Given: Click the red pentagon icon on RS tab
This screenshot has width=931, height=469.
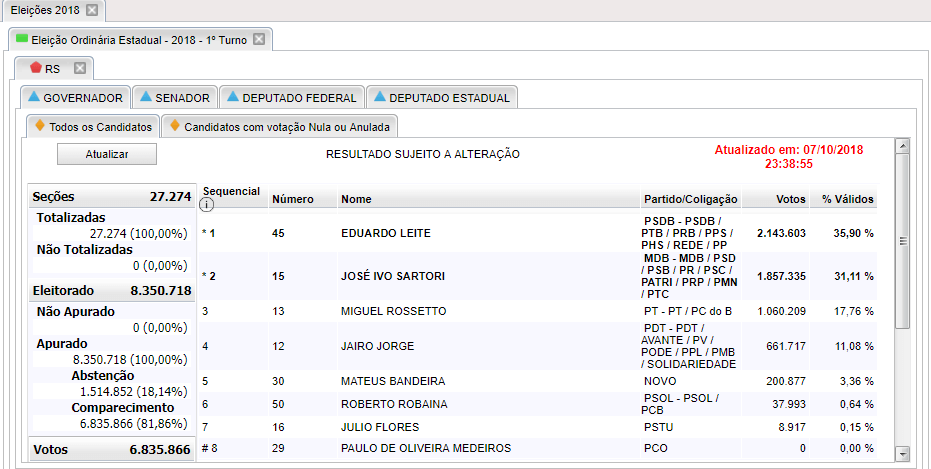Looking at the screenshot, I should pyautogui.click(x=36, y=68).
